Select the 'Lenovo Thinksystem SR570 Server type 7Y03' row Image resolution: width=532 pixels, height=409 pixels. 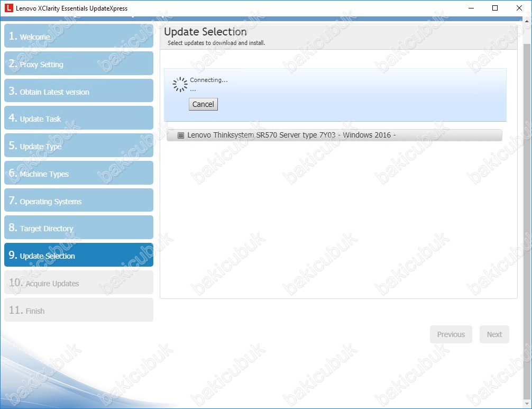tap(335, 135)
